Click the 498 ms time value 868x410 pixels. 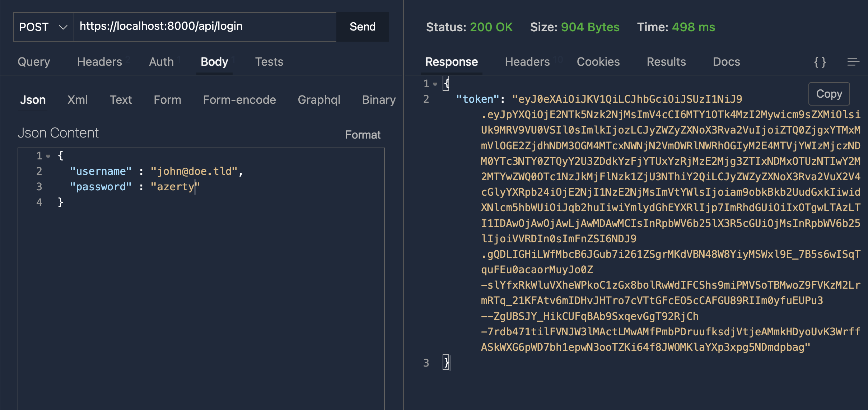tap(694, 27)
